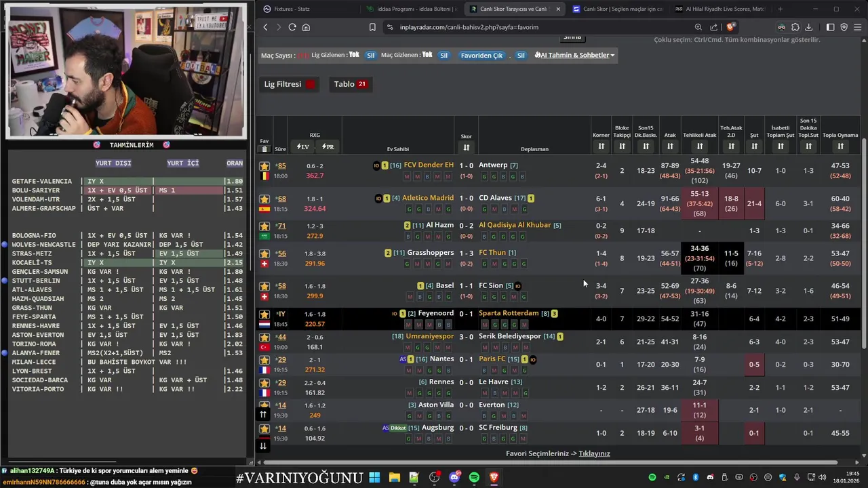Viewport: 868px width, 488px height.
Task: Open Spotify from the taskbar
Action: [474, 478]
